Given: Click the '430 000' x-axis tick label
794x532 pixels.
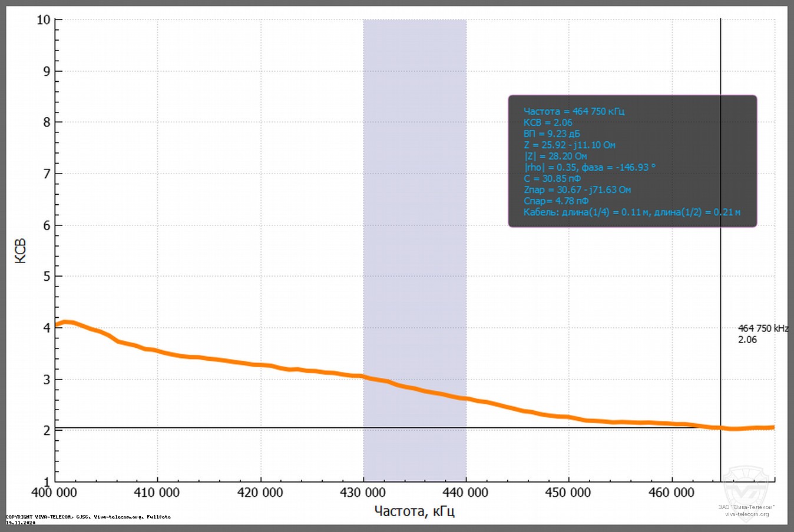Looking at the screenshot, I should click(363, 493).
